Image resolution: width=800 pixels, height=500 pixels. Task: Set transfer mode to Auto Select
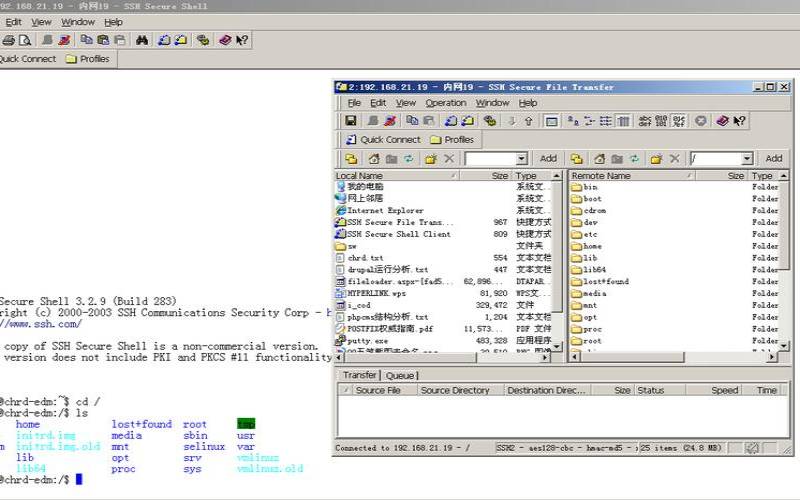coord(679,121)
